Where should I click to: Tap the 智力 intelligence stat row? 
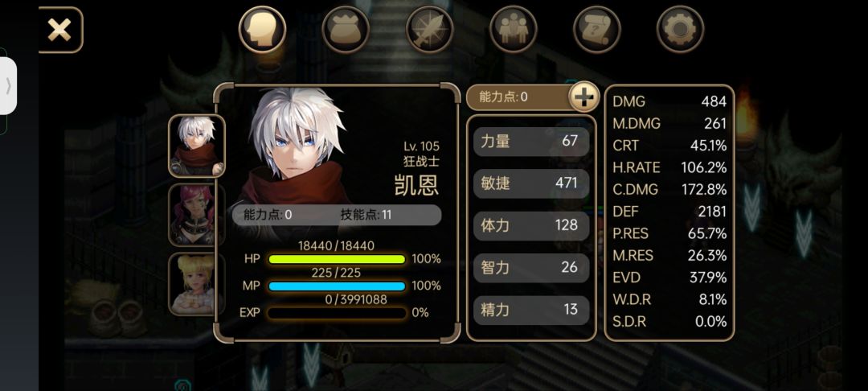(x=531, y=267)
